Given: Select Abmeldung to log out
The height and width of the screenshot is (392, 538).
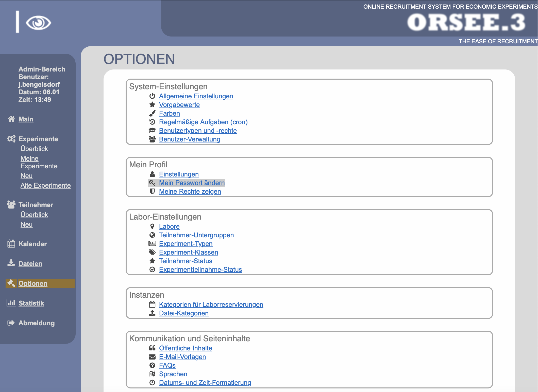Looking at the screenshot, I should point(37,323).
